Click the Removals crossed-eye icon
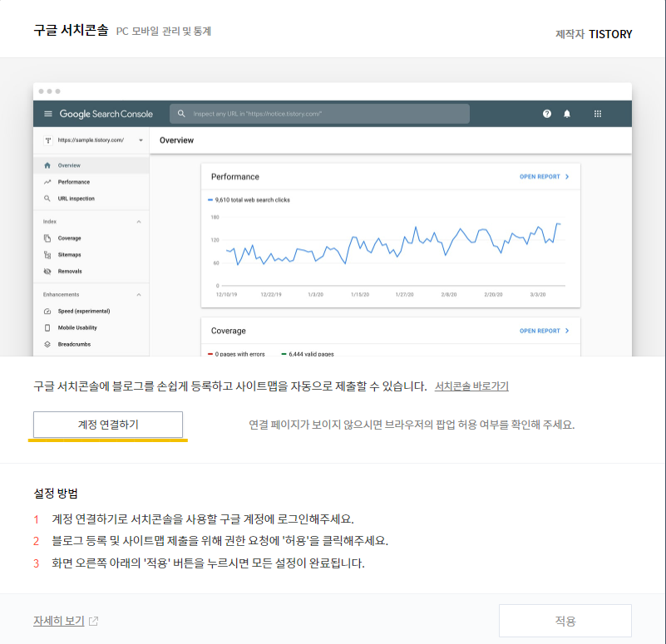Viewport: 666px width, 644px height. point(47,271)
